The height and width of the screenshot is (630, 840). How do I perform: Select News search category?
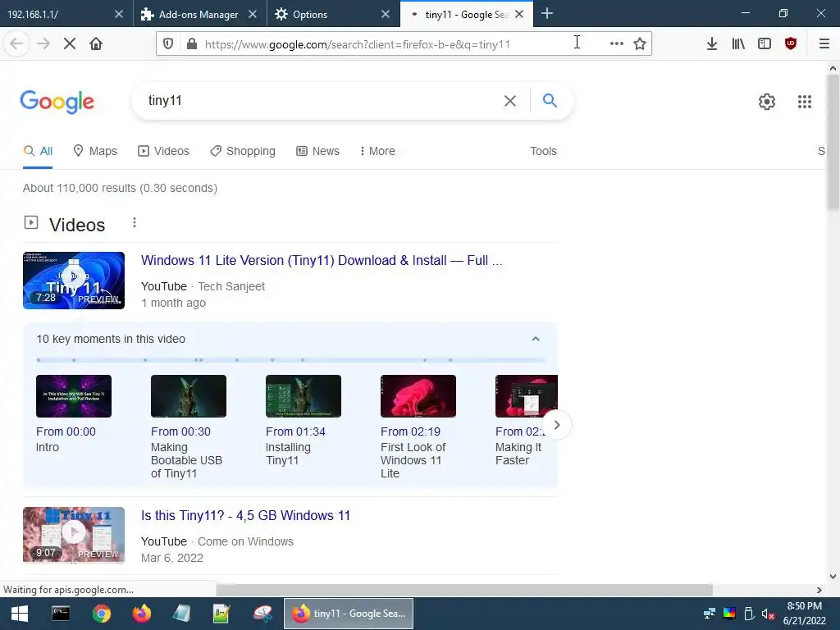coord(317,151)
